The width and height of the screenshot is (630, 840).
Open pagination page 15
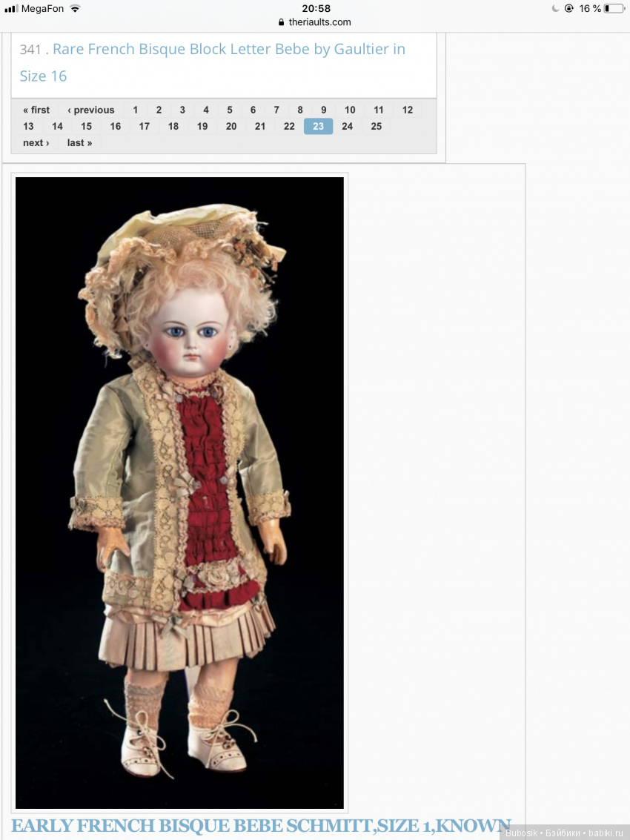click(x=86, y=127)
